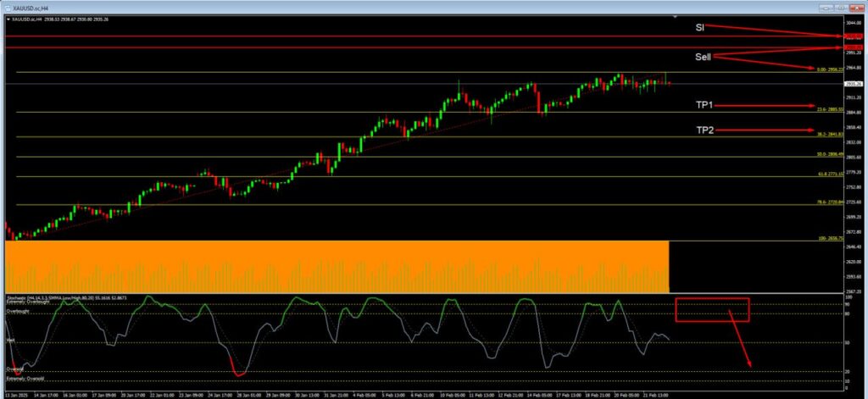Image resolution: width=868 pixels, height=399 pixels.
Task: Click the 2991.20 price on the scale
Action: click(853, 53)
